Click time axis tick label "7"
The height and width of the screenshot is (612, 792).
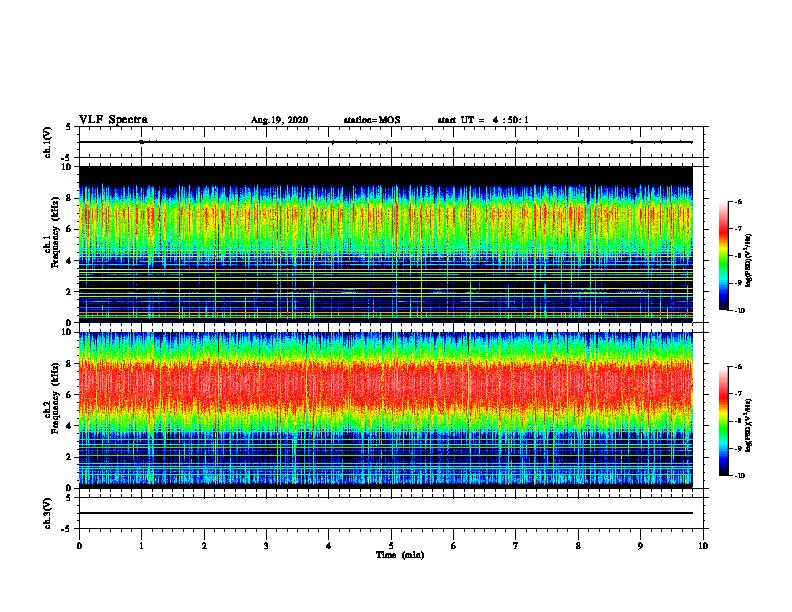(x=516, y=546)
